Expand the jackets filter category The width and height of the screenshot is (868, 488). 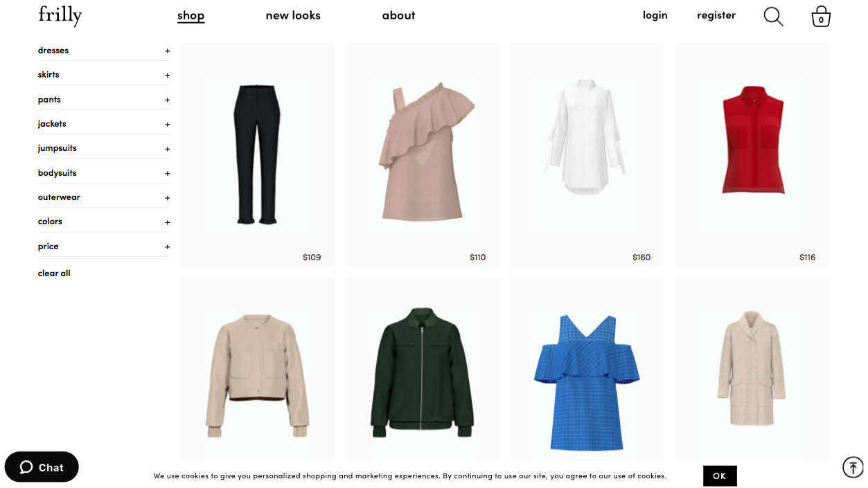point(104,124)
